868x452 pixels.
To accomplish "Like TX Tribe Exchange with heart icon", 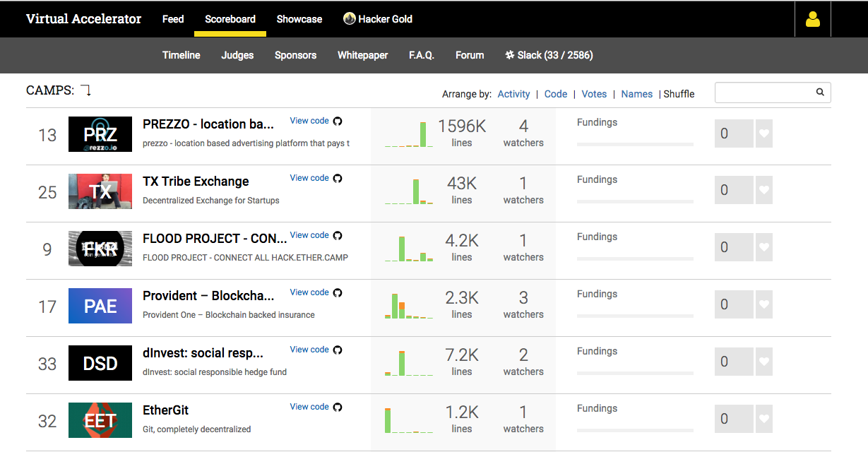I will 763,190.
